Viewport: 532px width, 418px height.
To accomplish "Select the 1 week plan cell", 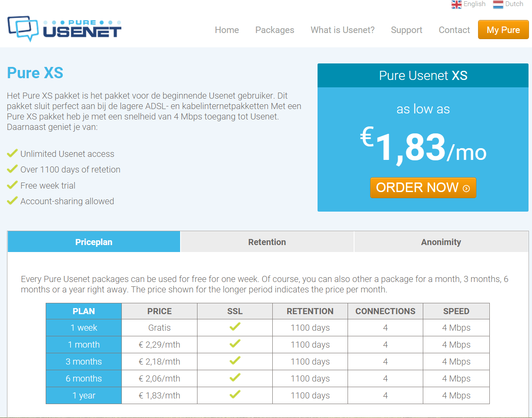I will (84, 328).
